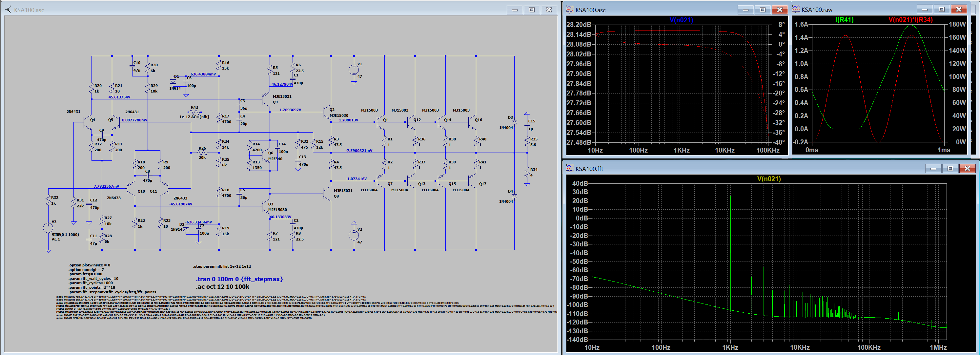Screen dimensions: 980x355
Task: Click the D3 1N4004 diode symbol
Action: click(514, 122)
